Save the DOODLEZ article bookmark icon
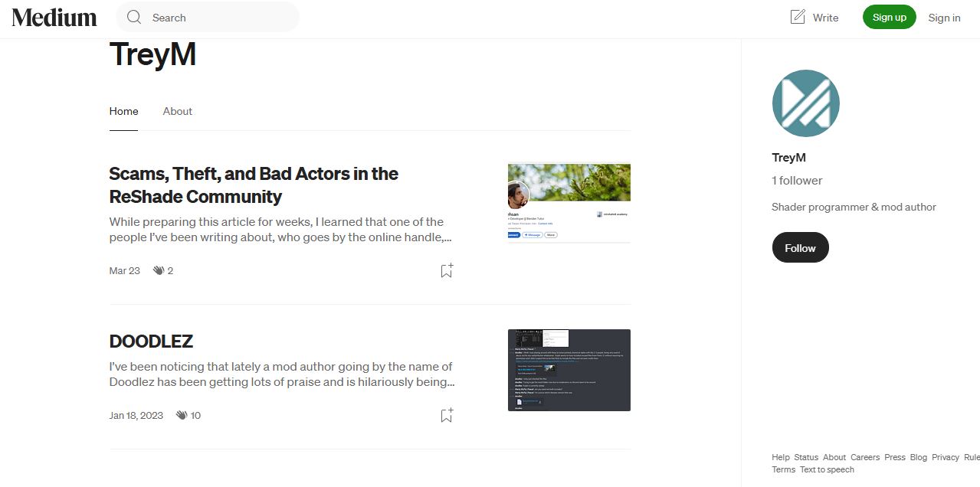The height and width of the screenshot is (487, 980). (447, 415)
